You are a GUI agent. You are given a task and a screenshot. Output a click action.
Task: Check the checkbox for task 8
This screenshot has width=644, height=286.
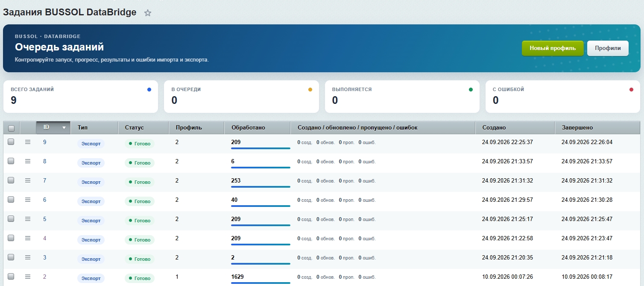(x=11, y=161)
